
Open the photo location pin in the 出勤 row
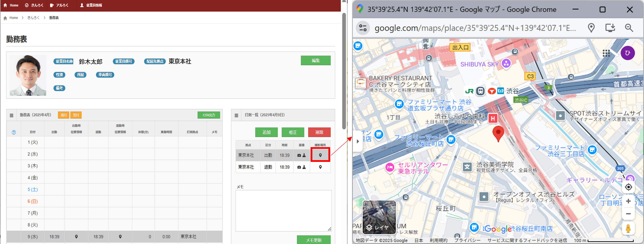[x=320, y=155]
